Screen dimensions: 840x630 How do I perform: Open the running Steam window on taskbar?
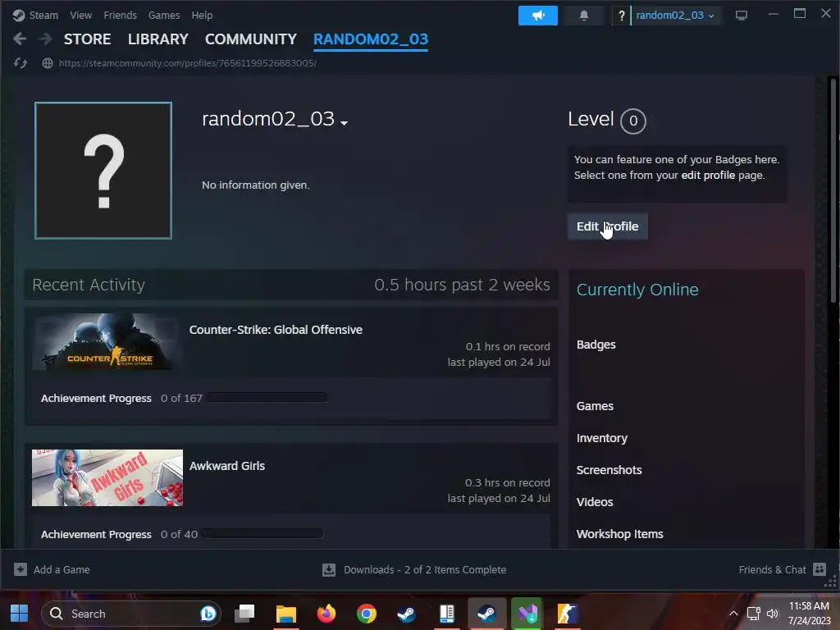click(486, 614)
